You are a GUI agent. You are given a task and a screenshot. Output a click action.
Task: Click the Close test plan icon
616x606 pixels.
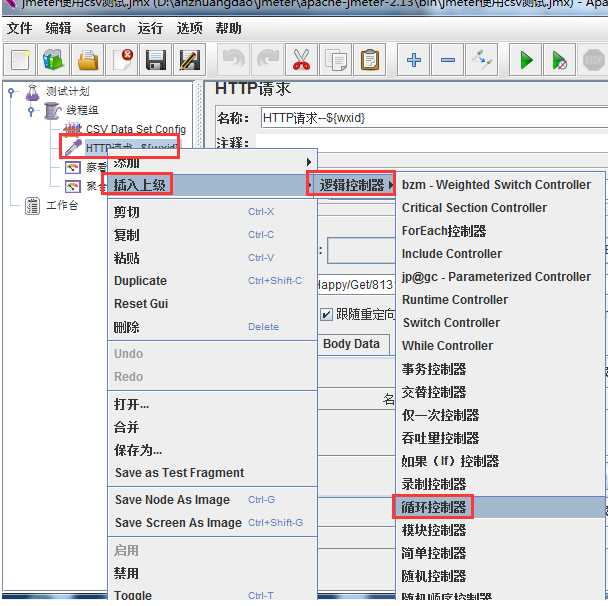coord(122,60)
